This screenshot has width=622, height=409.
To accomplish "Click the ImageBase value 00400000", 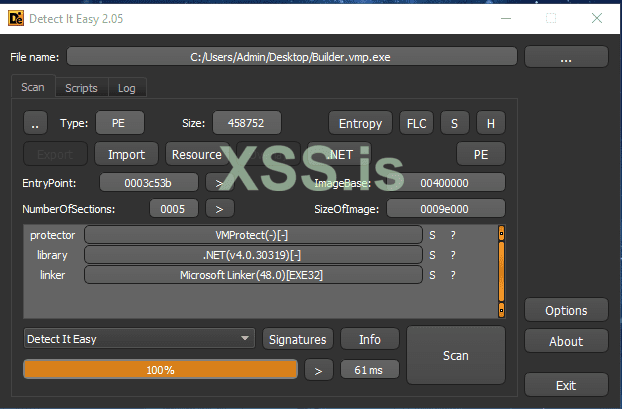I will click(x=445, y=183).
